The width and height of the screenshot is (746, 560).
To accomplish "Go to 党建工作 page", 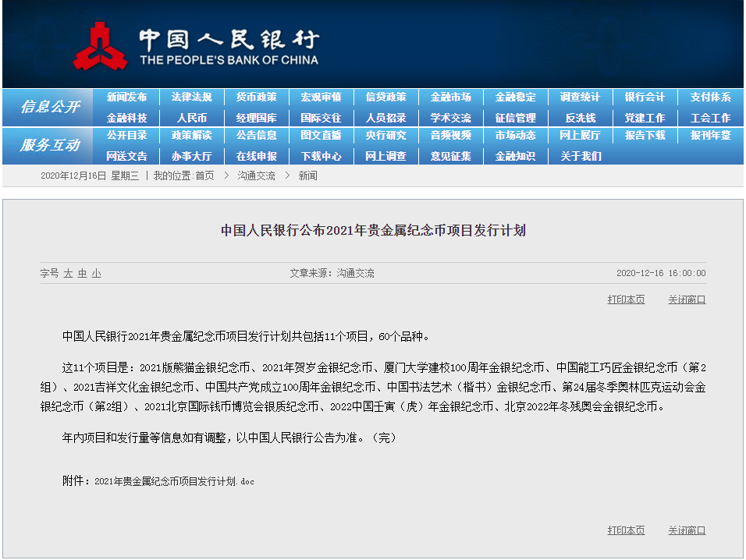I will tap(645, 118).
